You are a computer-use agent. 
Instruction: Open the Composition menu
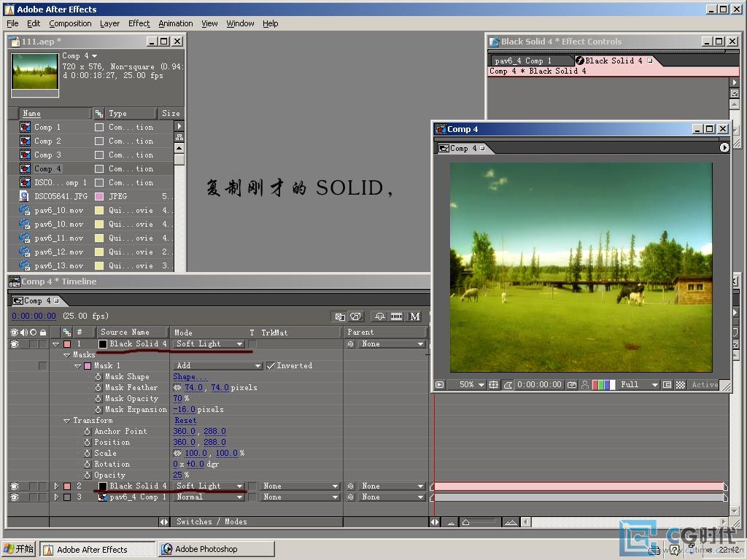[x=70, y=23]
